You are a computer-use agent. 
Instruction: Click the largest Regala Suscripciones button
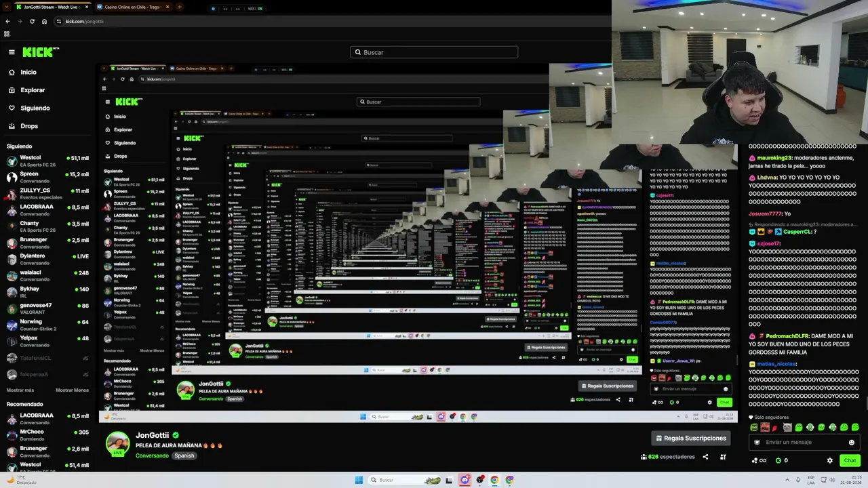[x=691, y=438]
